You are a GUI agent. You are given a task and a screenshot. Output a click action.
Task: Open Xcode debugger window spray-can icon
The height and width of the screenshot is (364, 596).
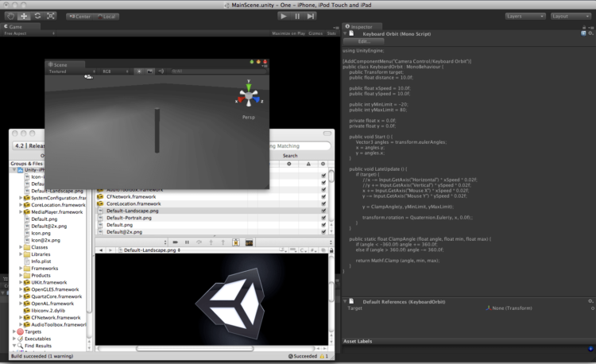point(236,242)
